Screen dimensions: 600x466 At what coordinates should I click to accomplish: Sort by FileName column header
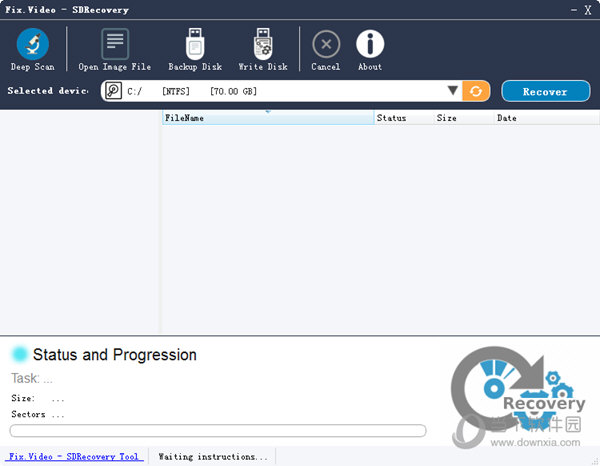click(x=268, y=118)
